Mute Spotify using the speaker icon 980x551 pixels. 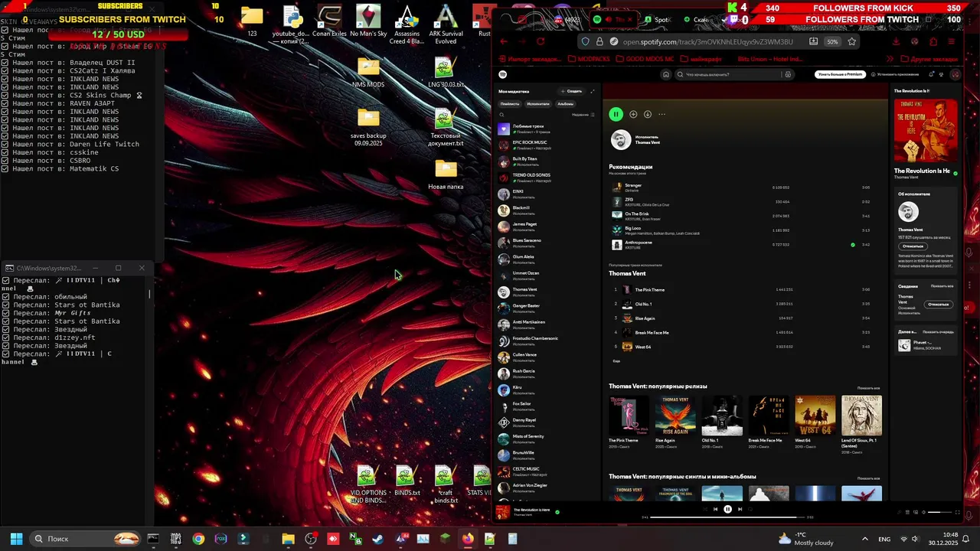pyautogui.click(x=923, y=512)
